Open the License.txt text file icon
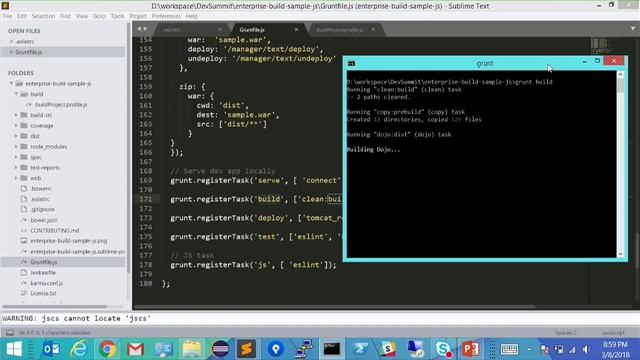 coord(24,293)
